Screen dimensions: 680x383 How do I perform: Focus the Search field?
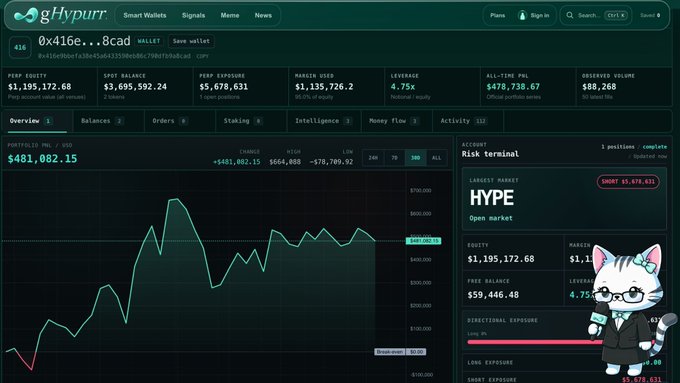596,15
